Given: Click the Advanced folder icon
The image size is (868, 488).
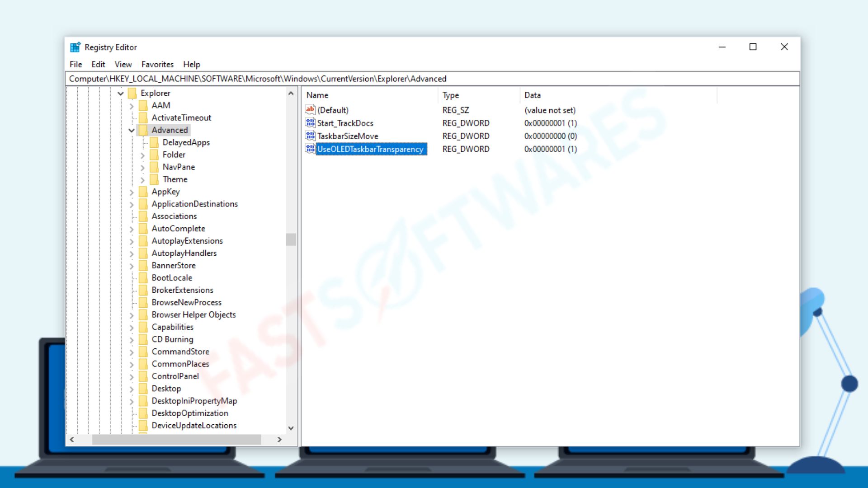Looking at the screenshot, I should pyautogui.click(x=143, y=130).
